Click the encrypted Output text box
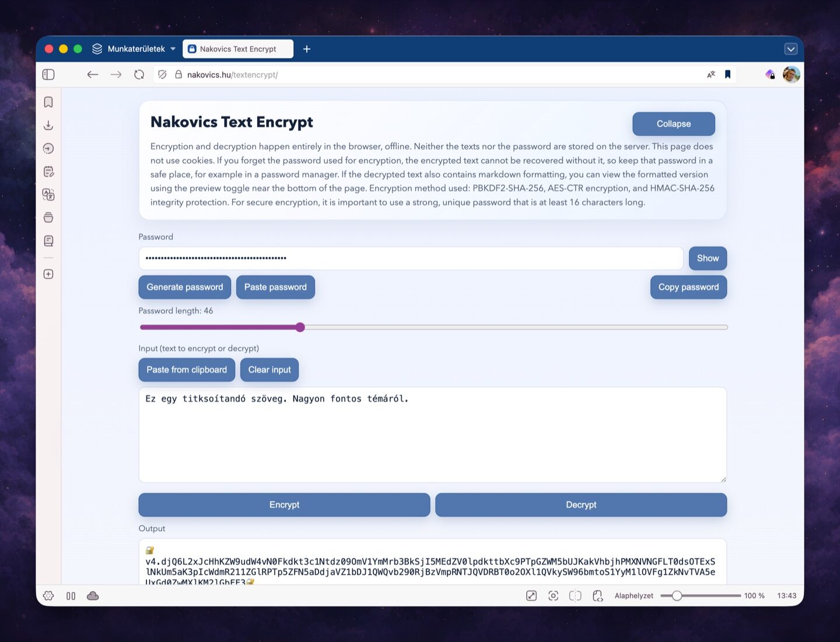 [x=433, y=562]
